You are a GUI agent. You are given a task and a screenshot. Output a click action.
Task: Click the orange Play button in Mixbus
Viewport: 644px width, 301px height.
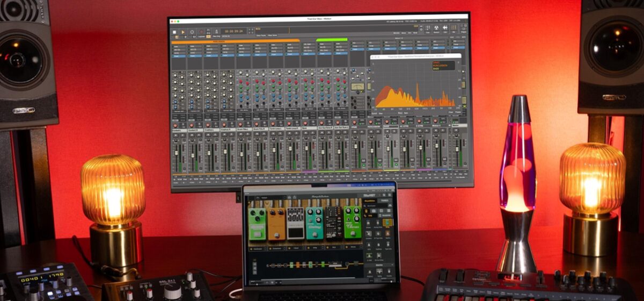pos(183,32)
